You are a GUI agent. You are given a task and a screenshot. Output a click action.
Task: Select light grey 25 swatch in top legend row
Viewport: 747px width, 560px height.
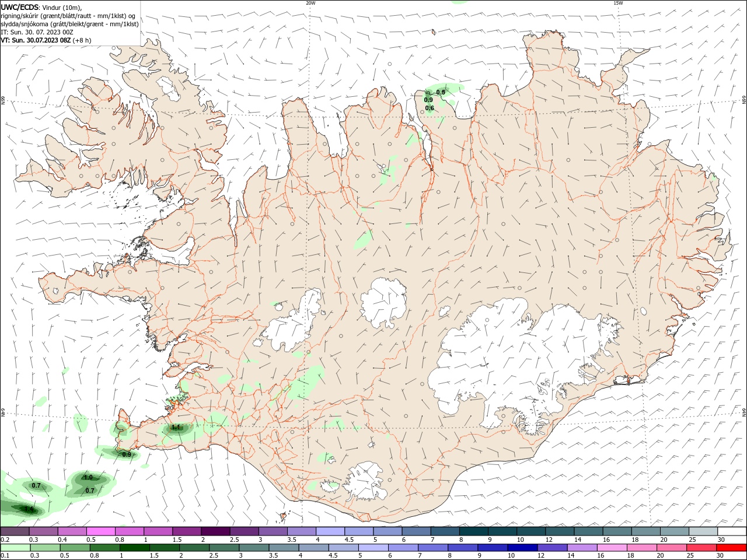[703, 531]
